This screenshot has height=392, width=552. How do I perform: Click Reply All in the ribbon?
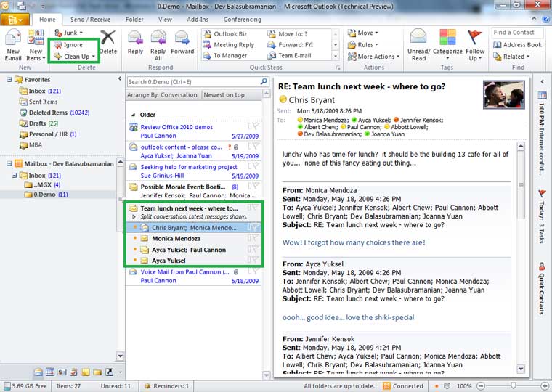158,45
